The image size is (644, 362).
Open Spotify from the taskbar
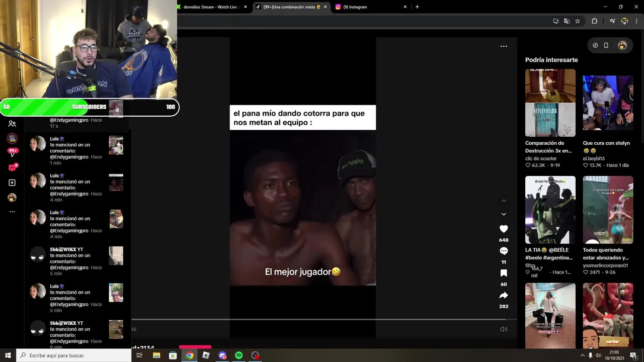(239, 355)
